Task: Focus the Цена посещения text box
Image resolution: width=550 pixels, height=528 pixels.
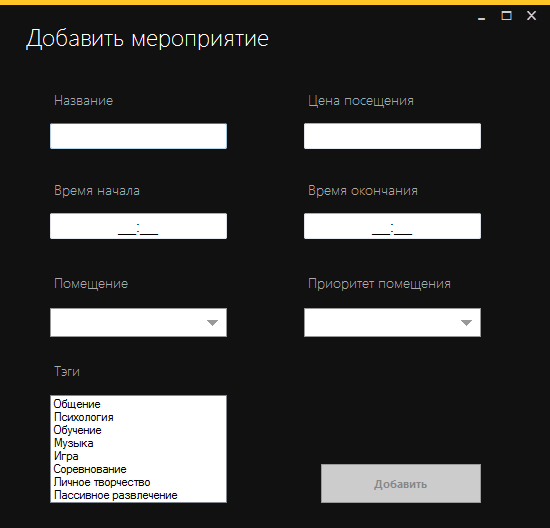Action: tap(392, 136)
